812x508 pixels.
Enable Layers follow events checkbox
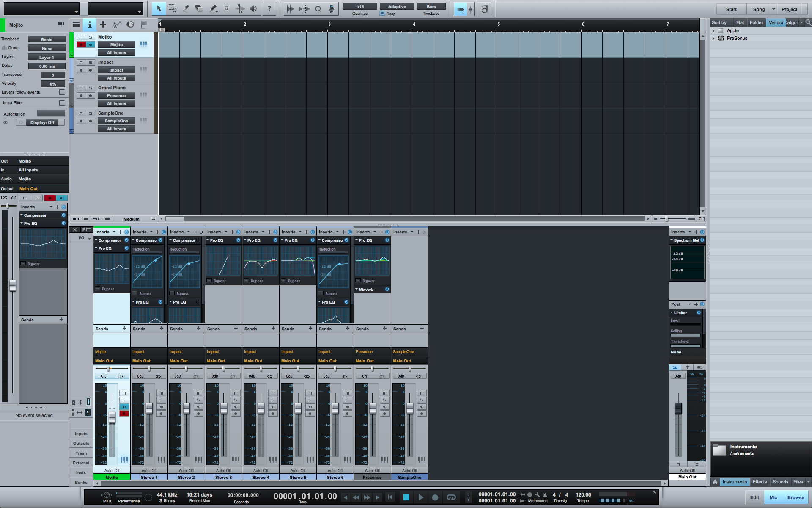tap(62, 92)
